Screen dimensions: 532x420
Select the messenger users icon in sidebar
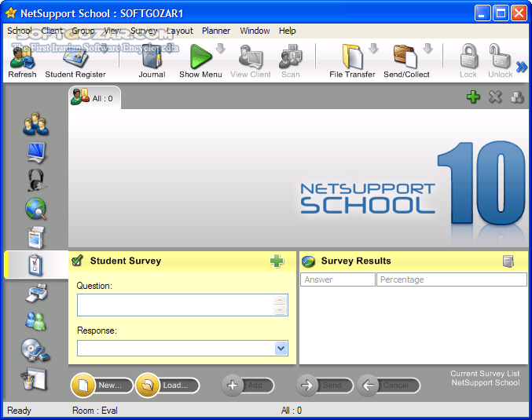tap(36, 321)
